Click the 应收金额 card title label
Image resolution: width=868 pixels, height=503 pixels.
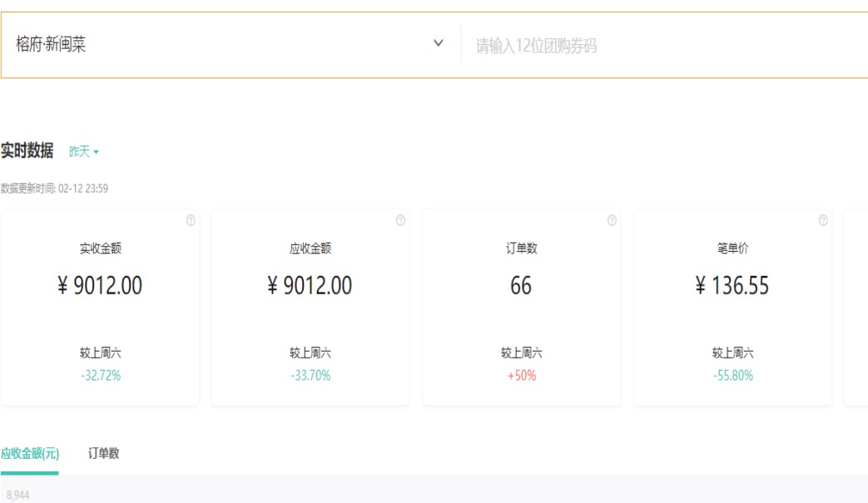(x=310, y=249)
